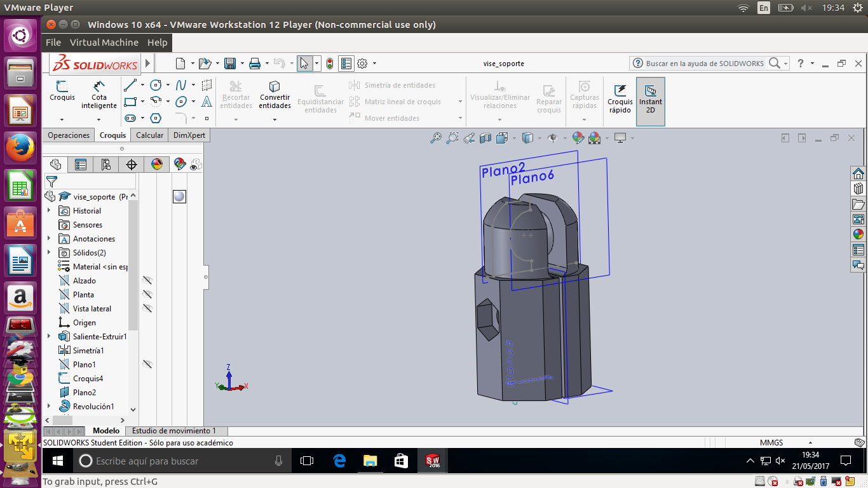Select the Line sketch tool
Screen dimensions: 868x488
point(130,85)
